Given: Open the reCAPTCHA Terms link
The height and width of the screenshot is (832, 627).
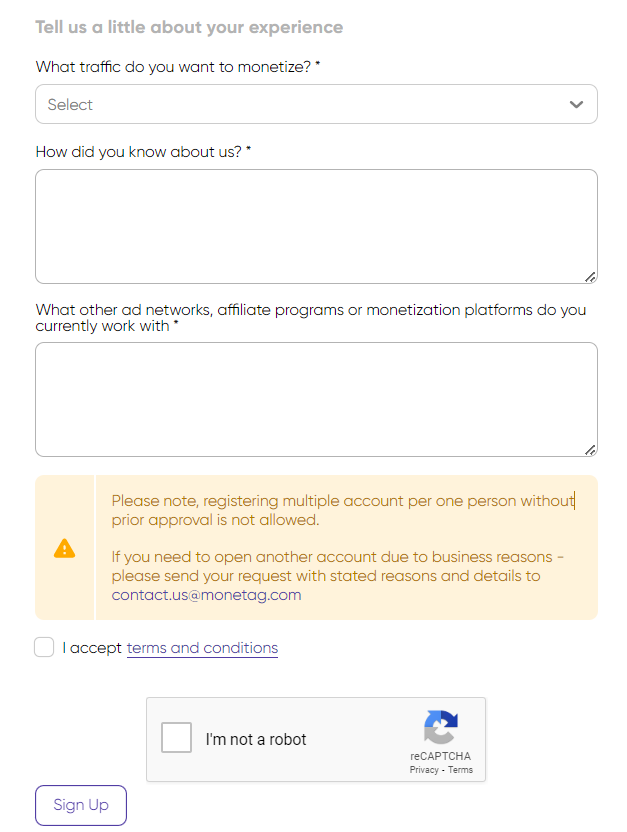Looking at the screenshot, I should click(x=460, y=770).
